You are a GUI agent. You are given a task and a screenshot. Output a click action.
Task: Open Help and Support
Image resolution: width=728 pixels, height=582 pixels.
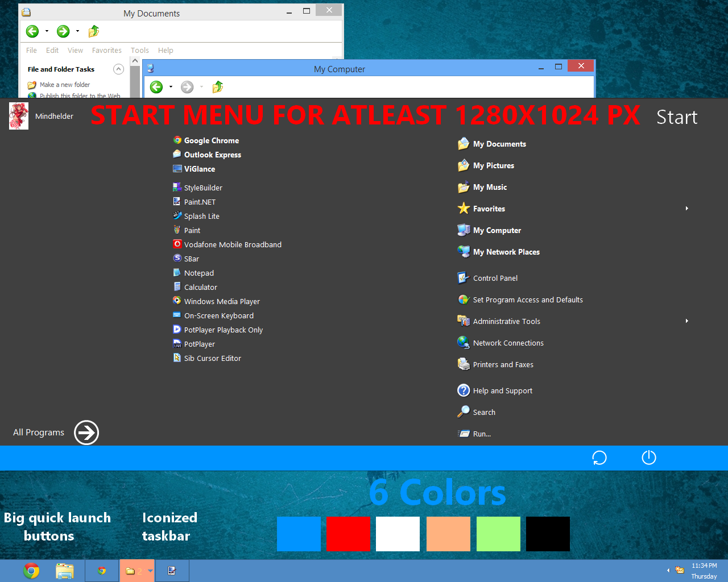pyautogui.click(x=495, y=390)
